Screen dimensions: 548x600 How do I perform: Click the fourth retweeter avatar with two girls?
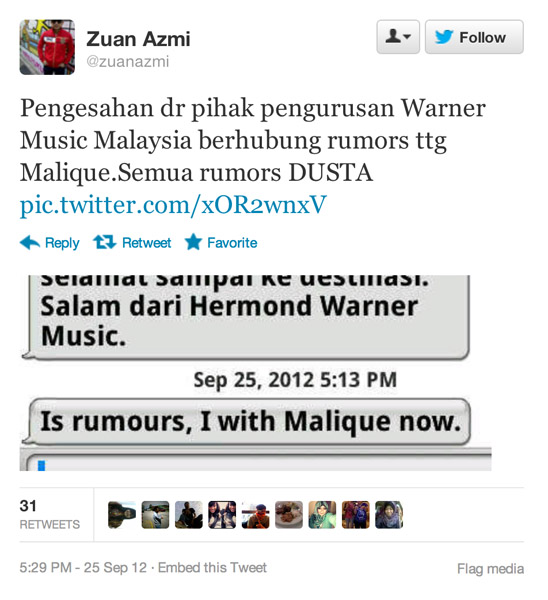(x=222, y=515)
